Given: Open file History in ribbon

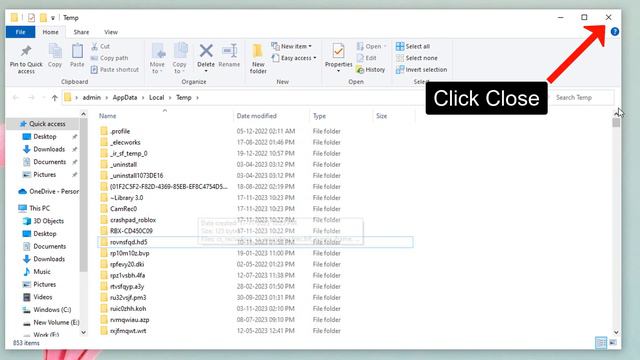Looking at the screenshot, I should [371, 70].
